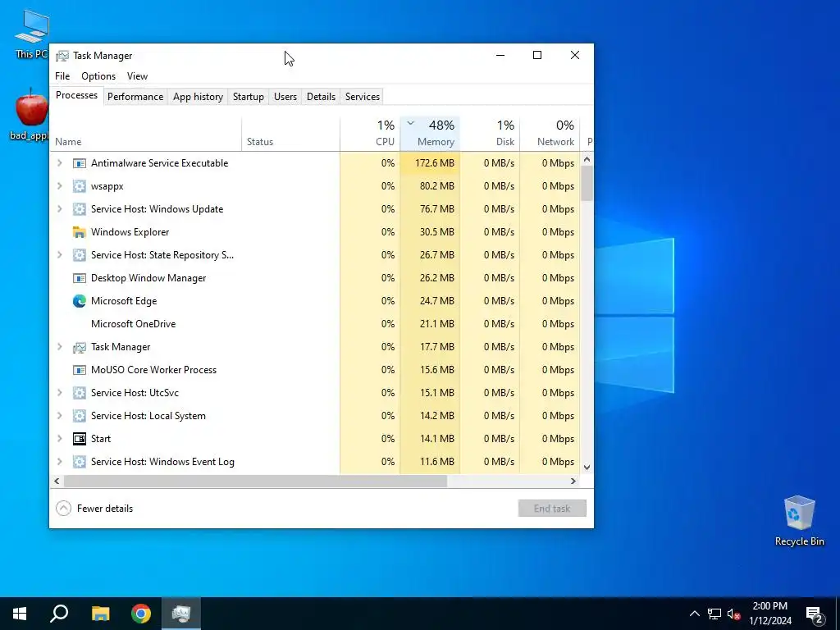This screenshot has height=630, width=840.
Task: Expand the Start process group
Action: 59,439
